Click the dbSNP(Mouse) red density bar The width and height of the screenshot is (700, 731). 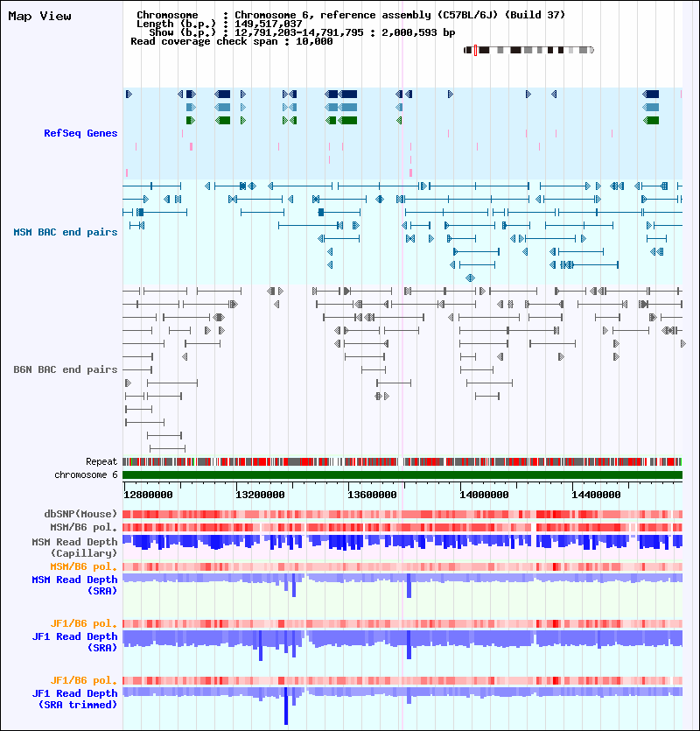point(402,514)
